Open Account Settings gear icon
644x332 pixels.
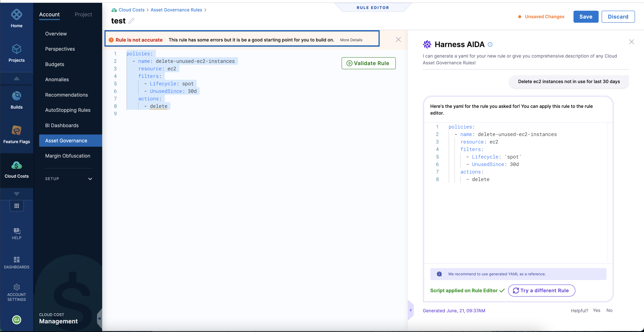(x=16, y=287)
